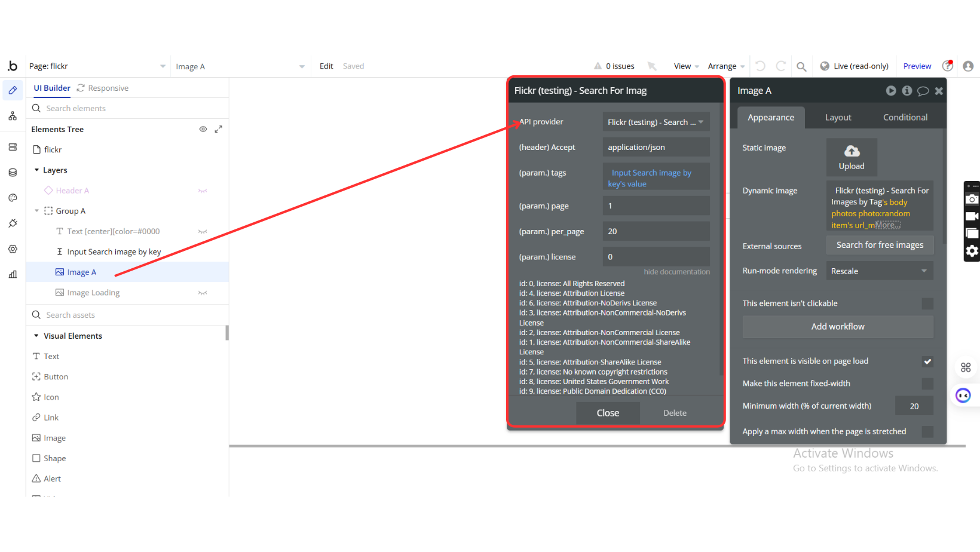980x552 pixels.
Task: Click the play icon in the Image A panel header
Action: (891, 91)
